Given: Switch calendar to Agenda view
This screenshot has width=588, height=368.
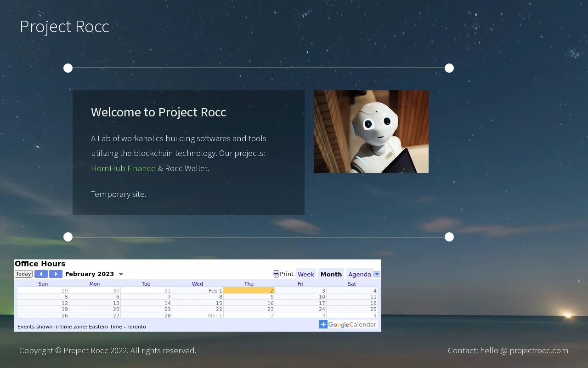Looking at the screenshot, I should pos(359,274).
